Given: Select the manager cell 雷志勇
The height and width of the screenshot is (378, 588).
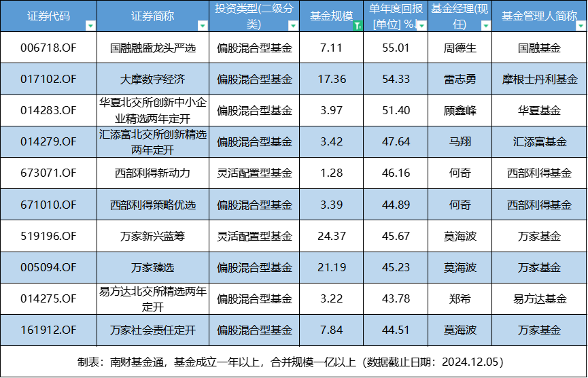Looking at the screenshot, I should (460, 79).
